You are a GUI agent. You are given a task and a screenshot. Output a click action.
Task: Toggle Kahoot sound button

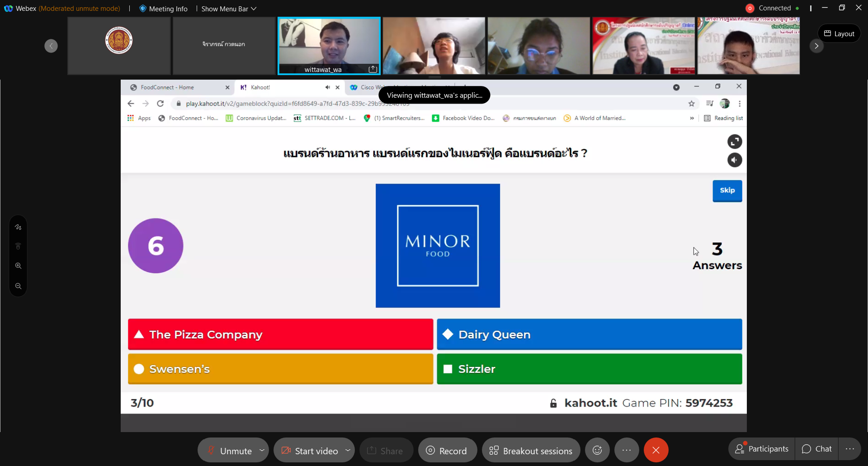tap(735, 160)
